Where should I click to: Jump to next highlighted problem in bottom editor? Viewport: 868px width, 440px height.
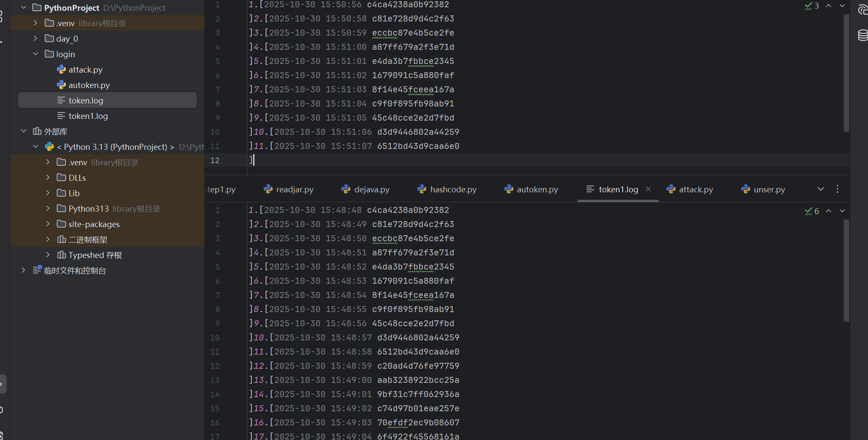click(x=842, y=211)
